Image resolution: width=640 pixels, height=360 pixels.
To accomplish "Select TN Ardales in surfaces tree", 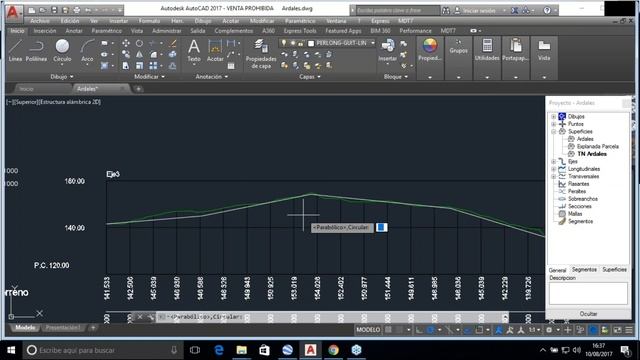I will coord(592,154).
